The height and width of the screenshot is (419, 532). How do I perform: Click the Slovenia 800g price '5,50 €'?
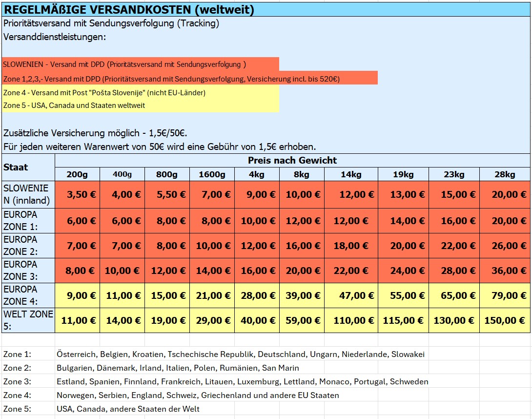167,194
